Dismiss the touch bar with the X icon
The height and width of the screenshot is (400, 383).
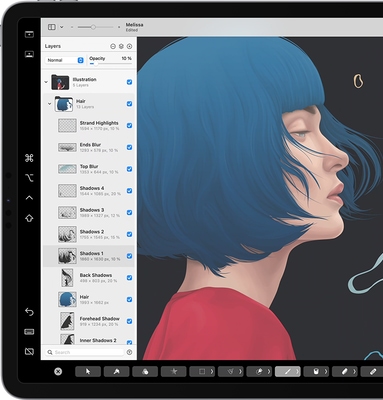(58, 372)
